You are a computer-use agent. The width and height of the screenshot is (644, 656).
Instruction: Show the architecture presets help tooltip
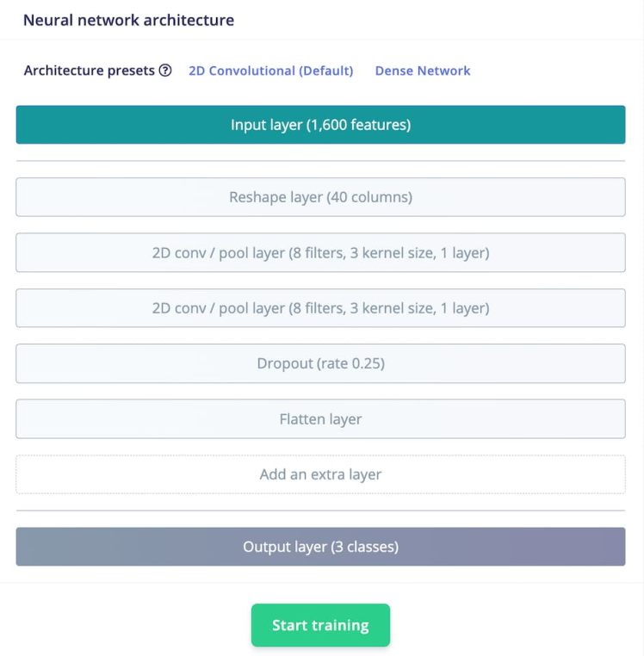click(165, 71)
